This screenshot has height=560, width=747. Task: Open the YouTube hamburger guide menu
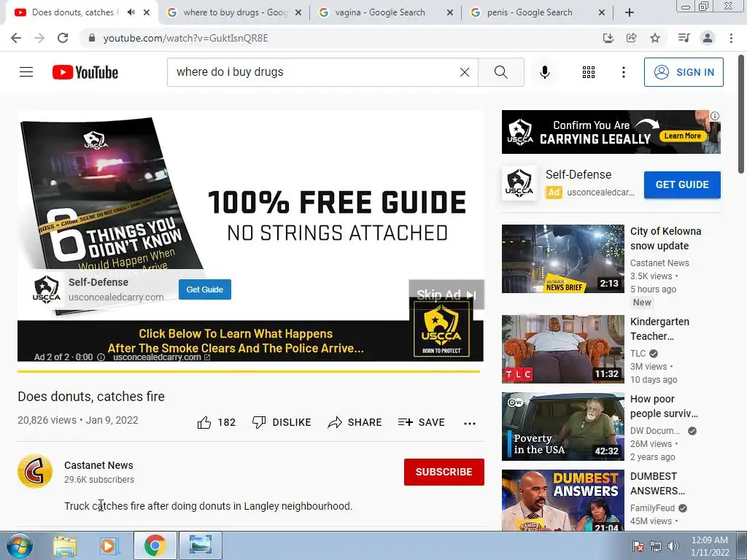pos(26,72)
